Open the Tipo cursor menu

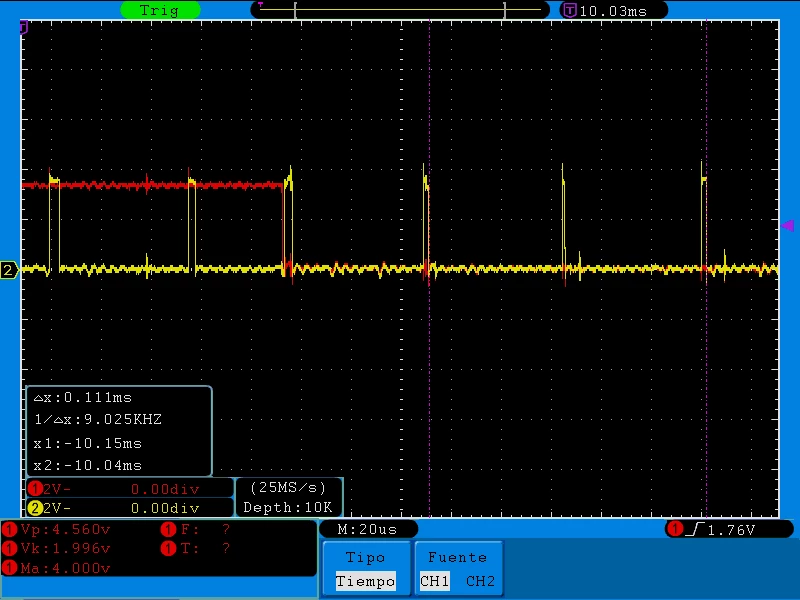point(366,557)
